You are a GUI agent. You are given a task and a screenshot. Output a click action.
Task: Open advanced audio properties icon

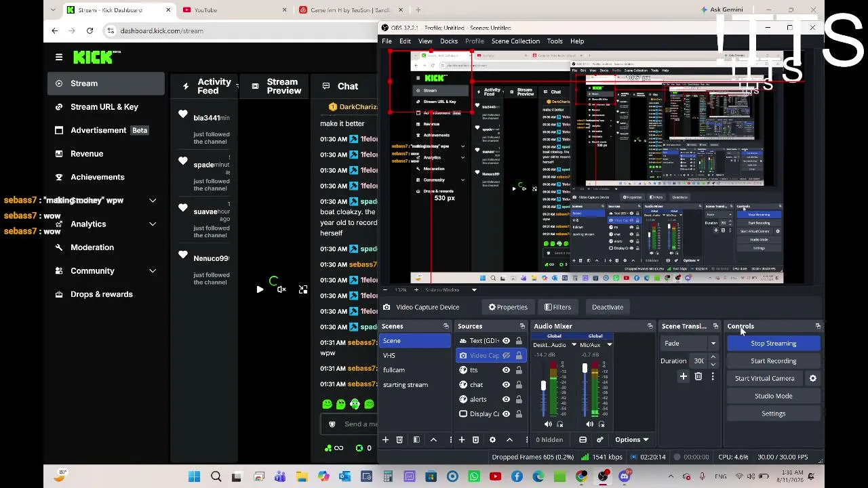coord(599,440)
